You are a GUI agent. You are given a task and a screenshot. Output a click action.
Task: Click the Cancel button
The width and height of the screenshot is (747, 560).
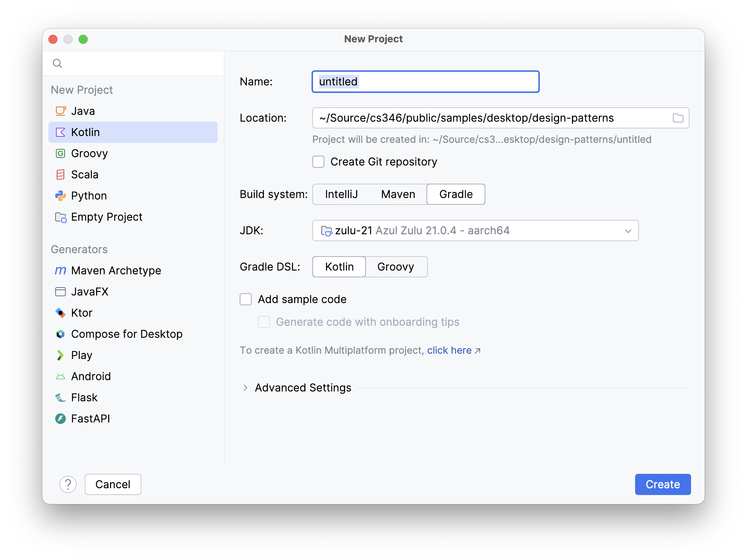(x=113, y=484)
